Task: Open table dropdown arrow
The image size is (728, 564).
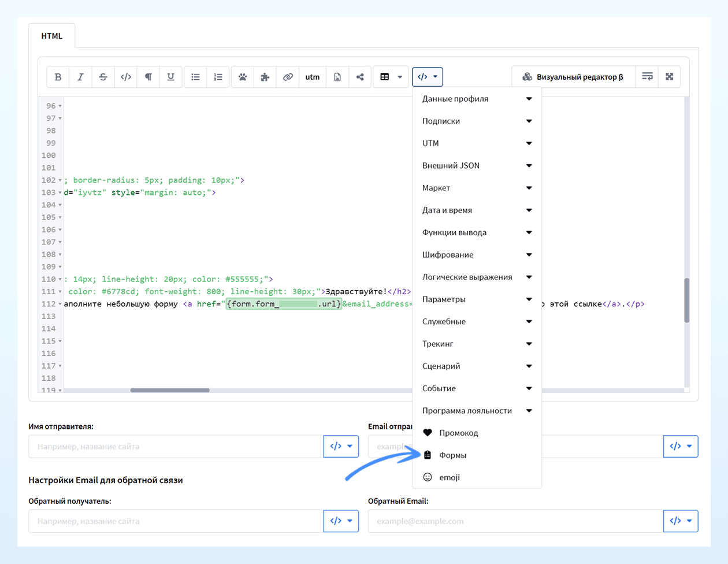Action: click(400, 77)
